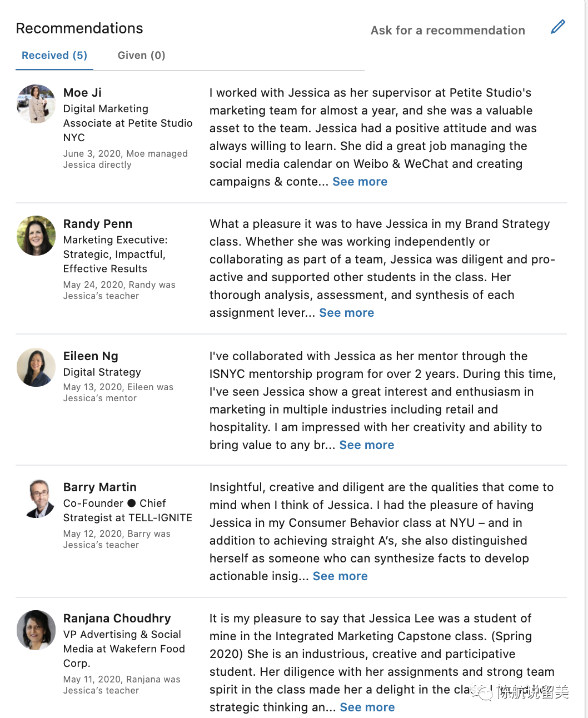This screenshot has width=588, height=718.
Task: Expand Eileen Ng's recommendation with See more
Action: coord(367,445)
